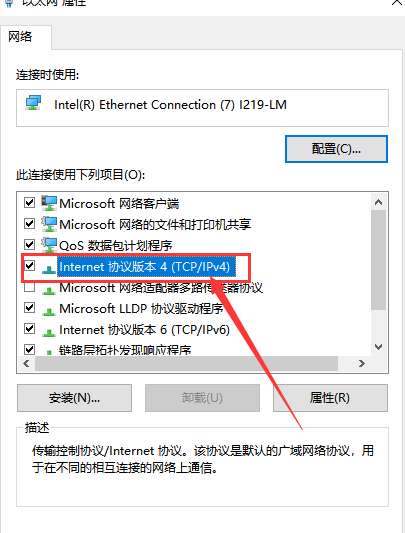Image resolution: width=405 pixels, height=533 pixels.
Task: Click the TCP/IPv4 protocol icon
Action: point(49,269)
